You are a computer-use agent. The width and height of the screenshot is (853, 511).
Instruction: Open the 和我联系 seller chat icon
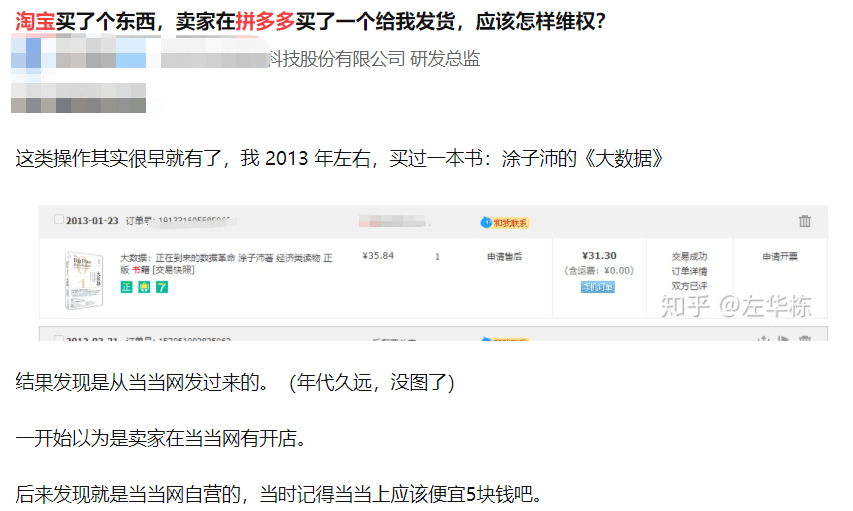click(x=504, y=223)
